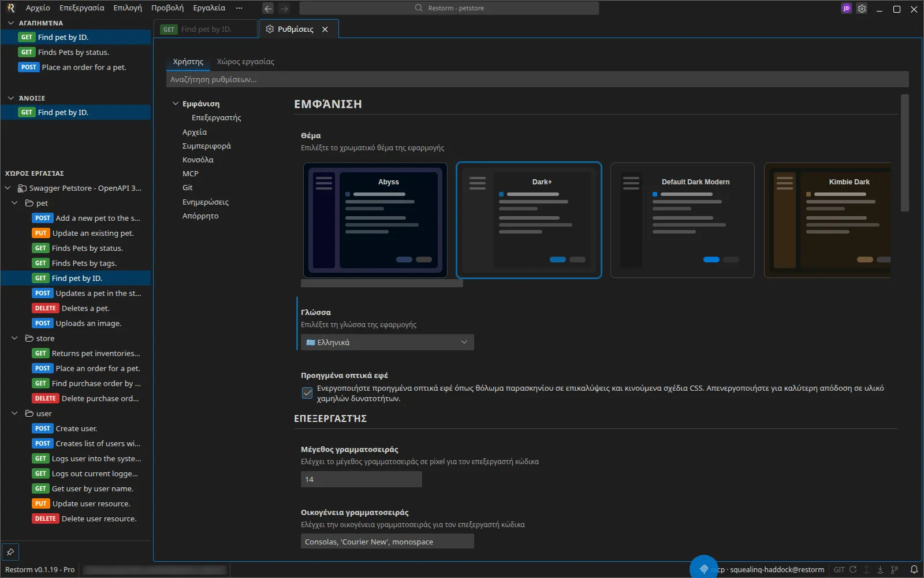Image resolution: width=924 pixels, height=578 pixels.
Task: Navigate forward with the right arrow
Action: (284, 8)
